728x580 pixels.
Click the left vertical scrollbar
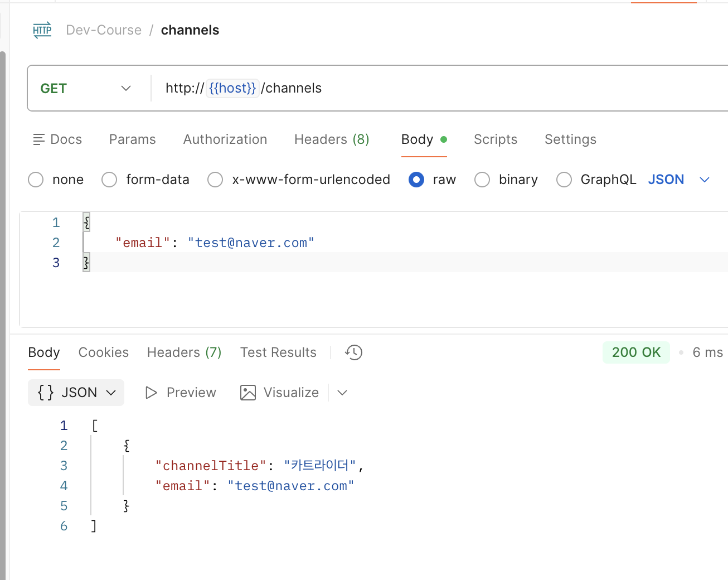pos(3,312)
